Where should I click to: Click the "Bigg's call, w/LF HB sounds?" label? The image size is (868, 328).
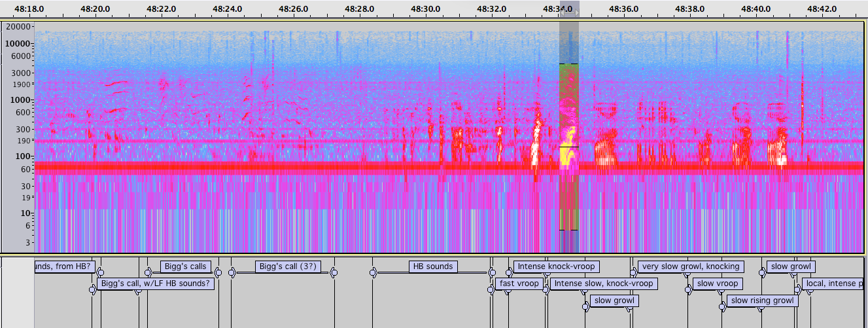click(x=156, y=283)
